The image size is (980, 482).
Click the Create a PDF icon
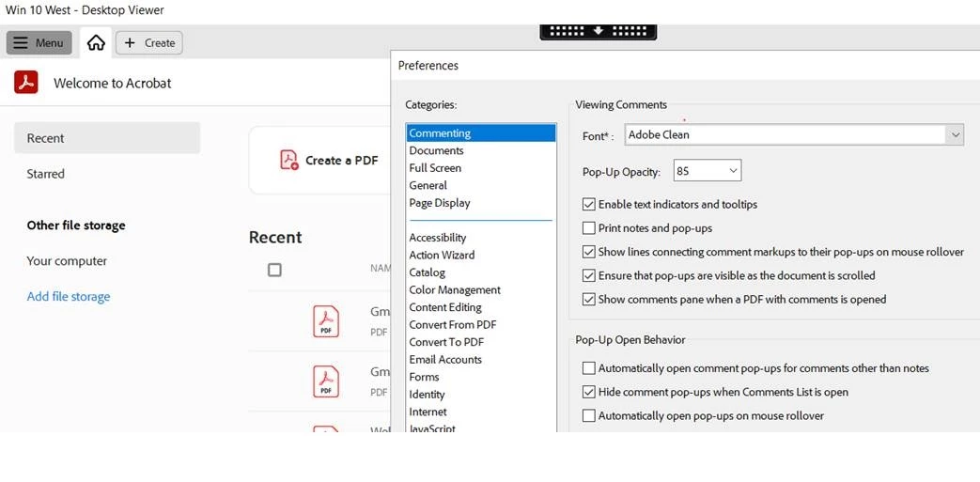[x=288, y=160]
